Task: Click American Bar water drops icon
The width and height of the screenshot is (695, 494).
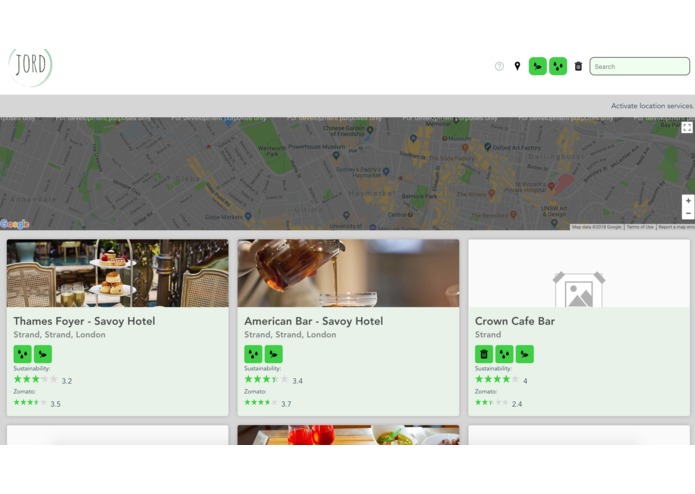Action: 253,354
